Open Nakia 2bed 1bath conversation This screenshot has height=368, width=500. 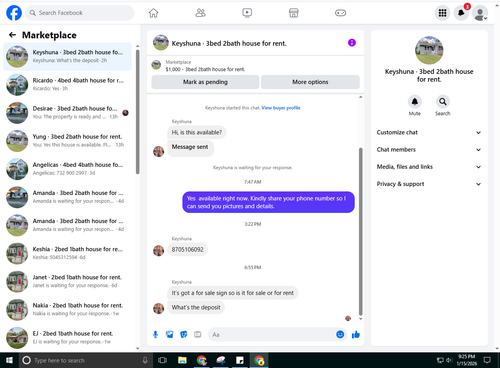68,309
